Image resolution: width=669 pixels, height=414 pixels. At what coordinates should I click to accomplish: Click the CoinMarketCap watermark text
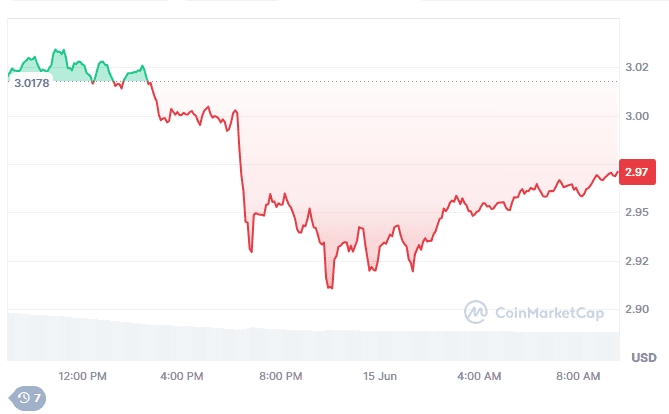pos(547,313)
